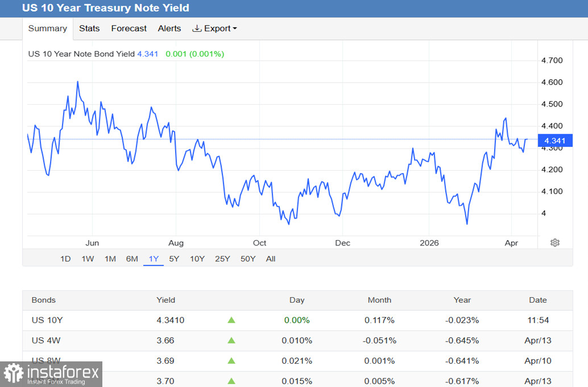The height and width of the screenshot is (387, 588).
Task: Click the 11:54 date cell
Action: [x=538, y=320]
